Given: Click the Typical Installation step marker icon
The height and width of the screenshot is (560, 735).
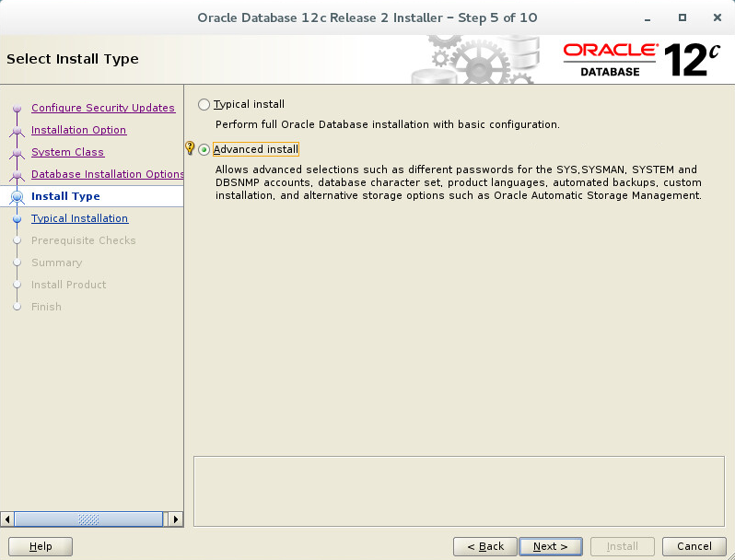Looking at the screenshot, I should (17, 219).
